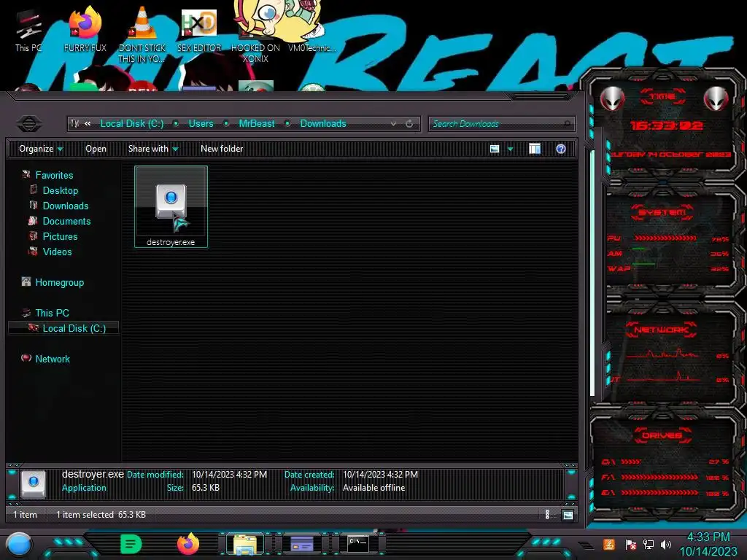Open the HxD SEX EDITOR shortcut
747x560 pixels.
click(x=199, y=31)
